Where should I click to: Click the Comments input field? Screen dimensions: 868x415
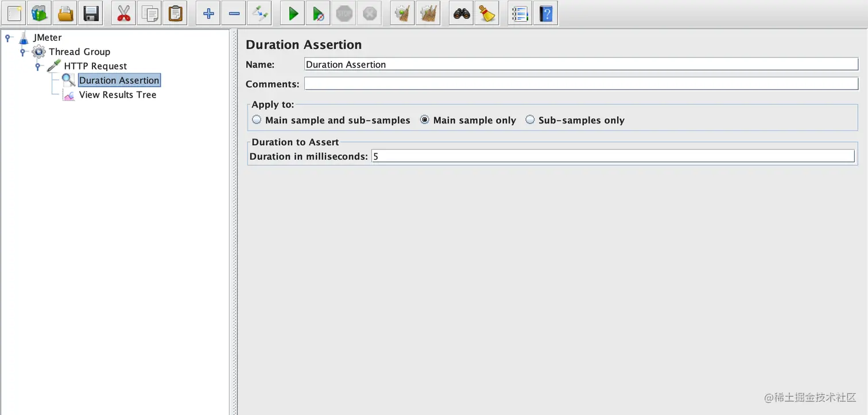[x=581, y=84]
